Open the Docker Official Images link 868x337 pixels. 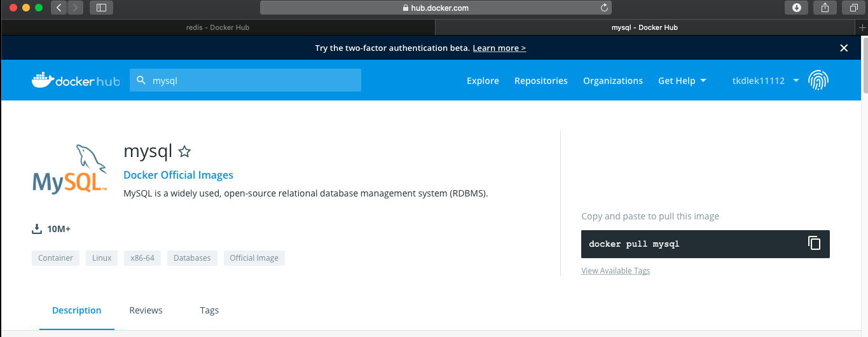[x=178, y=175]
